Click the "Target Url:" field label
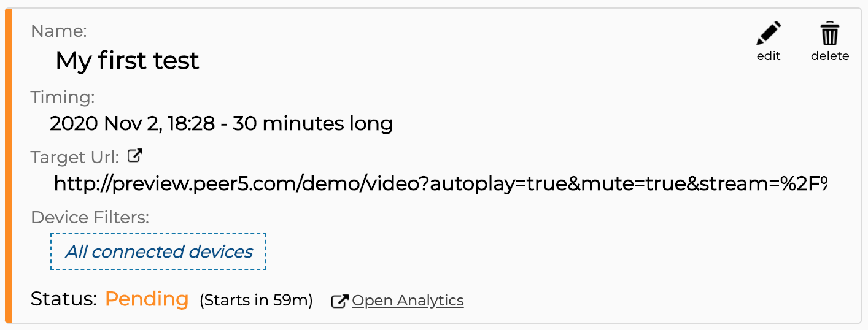This screenshot has width=868, height=330. 75,158
